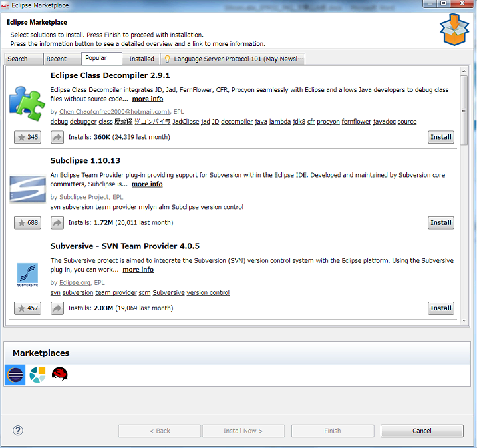Open more info for Eclipse Class Decompiler
The height and width of the screenshot is (448, 477).
[148, 99]
